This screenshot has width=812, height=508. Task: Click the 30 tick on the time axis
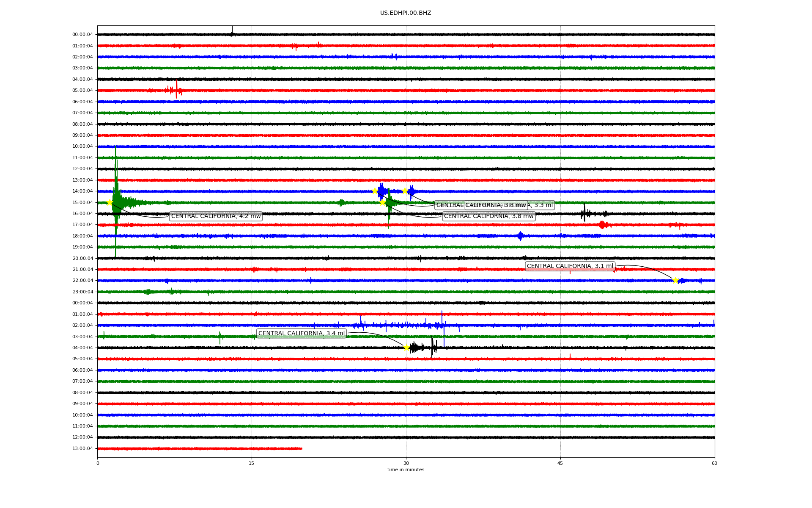(x=406, y=463)
